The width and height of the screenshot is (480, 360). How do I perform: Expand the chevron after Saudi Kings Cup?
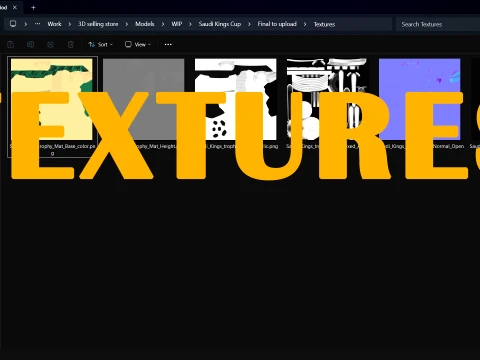coord(249,24)
